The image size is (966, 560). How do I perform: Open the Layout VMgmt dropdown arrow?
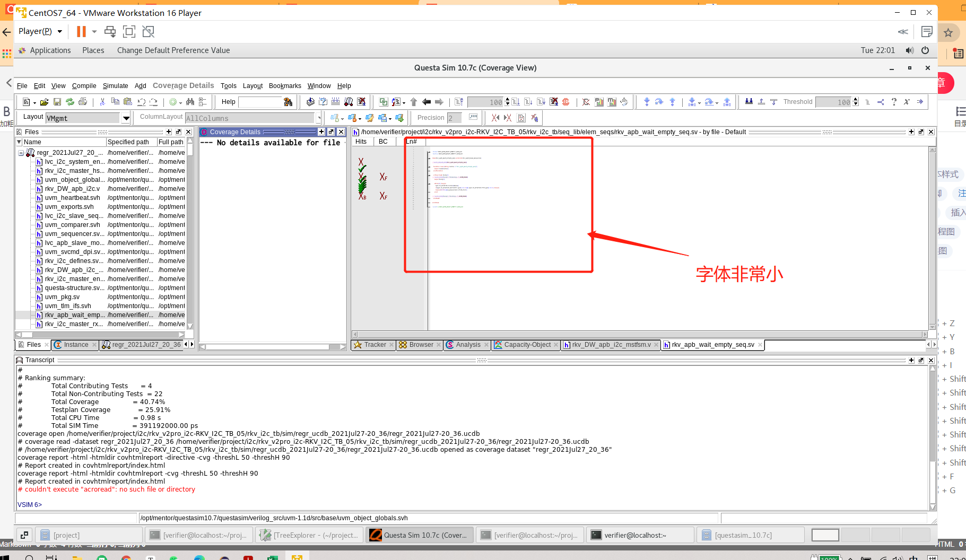click(x=126, y=118)
